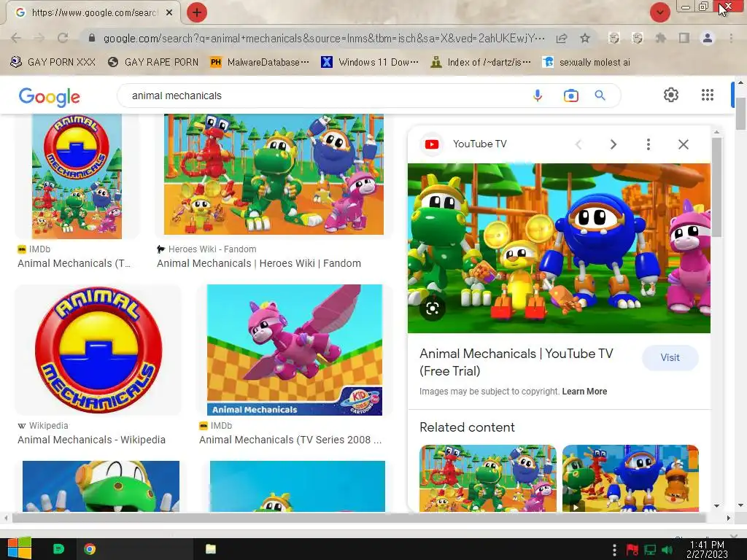Viewport: 747px width, 560px height.
Task: Open the Wikipedia logo image thumbnail
Action: 98,350
